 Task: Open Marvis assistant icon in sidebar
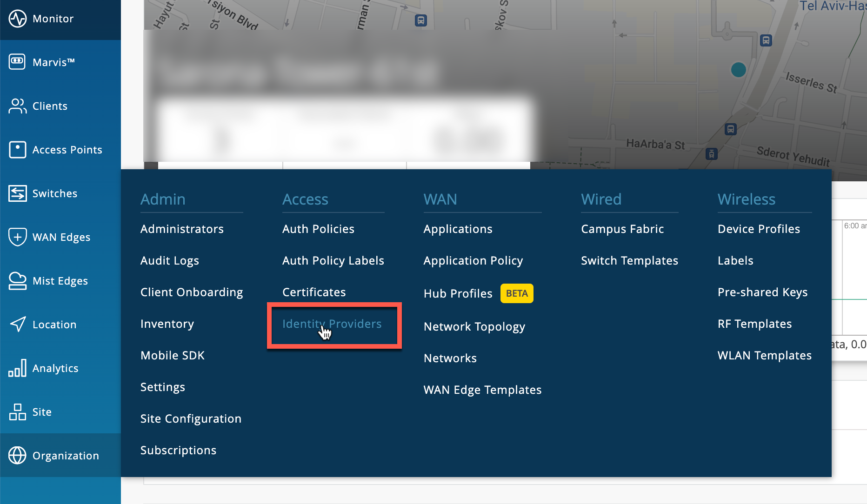point(18,62)
